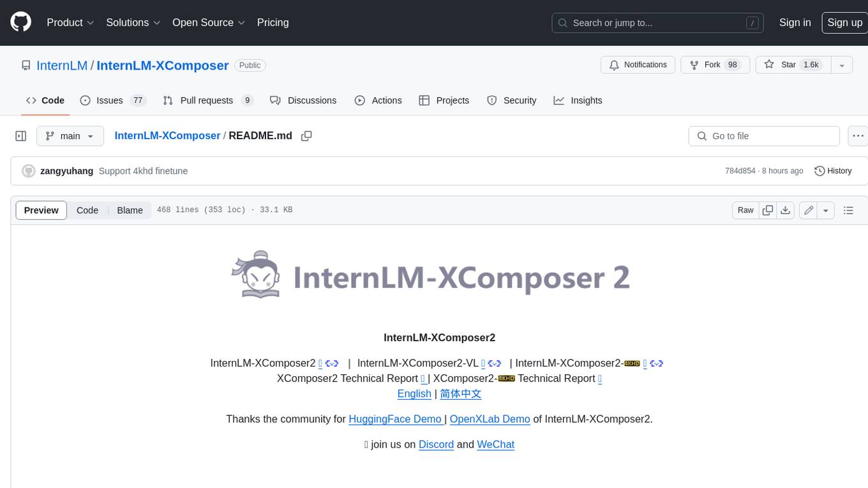The width and height of the screenshot is (868, 488).
Task: Open the Discord link
Action: pyautogui.click(x=436, y=445)
